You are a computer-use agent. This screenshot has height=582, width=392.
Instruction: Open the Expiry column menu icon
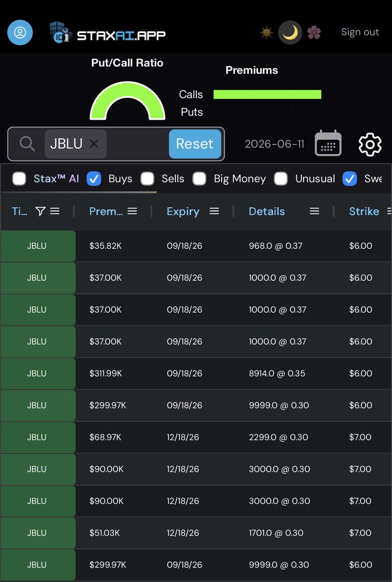pos(214,211)
